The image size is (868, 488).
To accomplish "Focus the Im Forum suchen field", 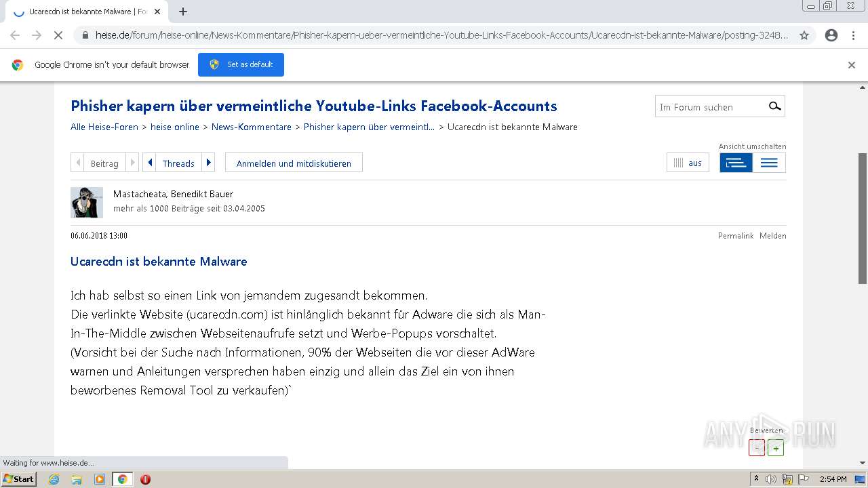I will (x=711, y=106).
